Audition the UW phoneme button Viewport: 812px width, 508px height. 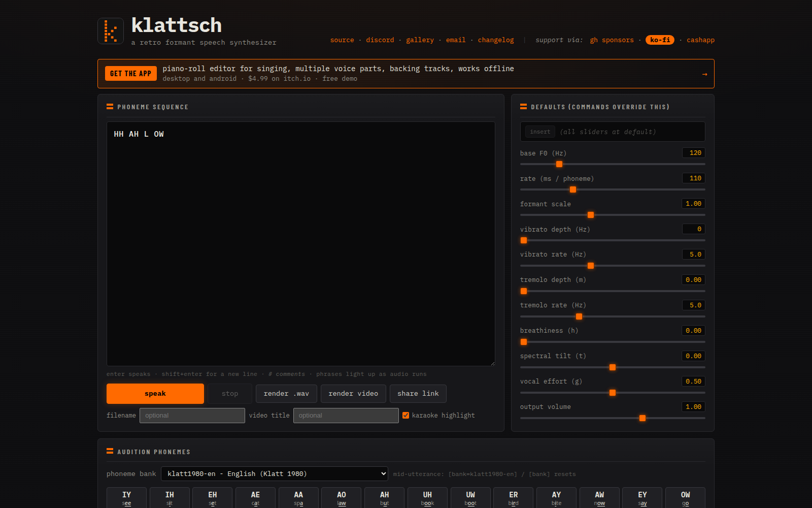click(x=470, y=498)
